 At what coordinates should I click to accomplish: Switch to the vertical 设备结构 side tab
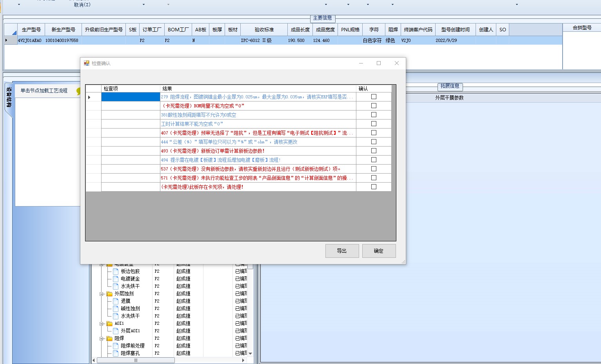tap(9, 97)
